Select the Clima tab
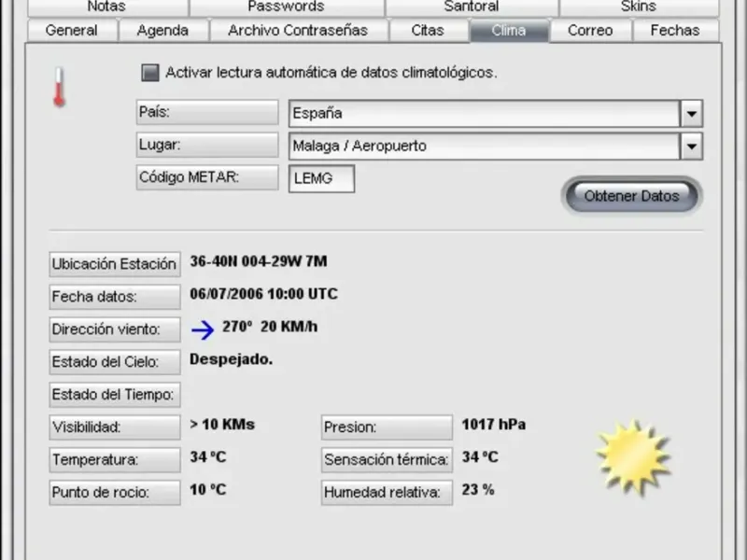Screen dimensions: 747x560 pos(509,31)
